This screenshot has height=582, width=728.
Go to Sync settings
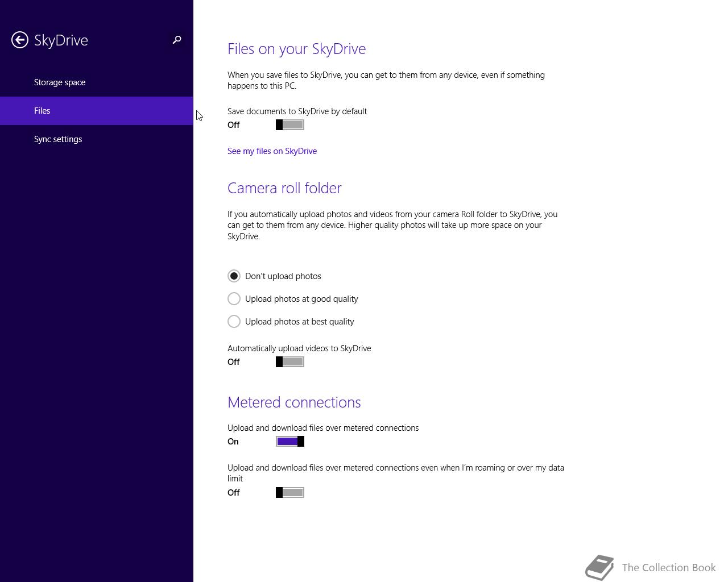pos(97,139)
